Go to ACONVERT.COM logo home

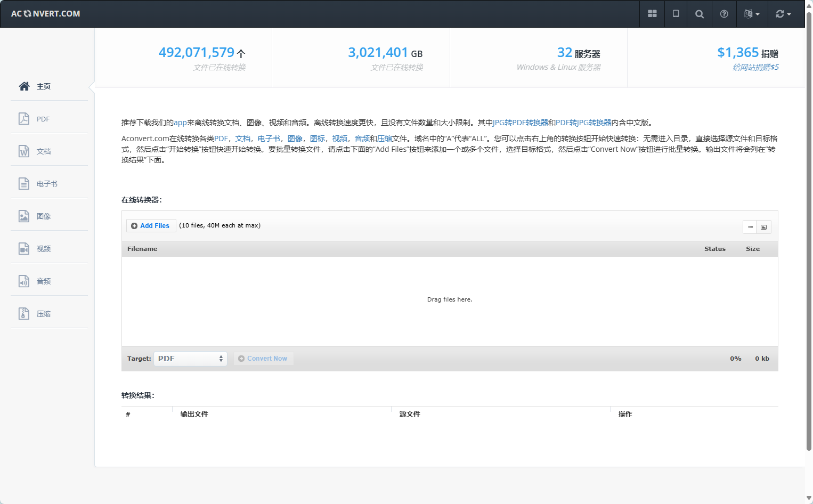pyautogui.click(x=46, y=14)
